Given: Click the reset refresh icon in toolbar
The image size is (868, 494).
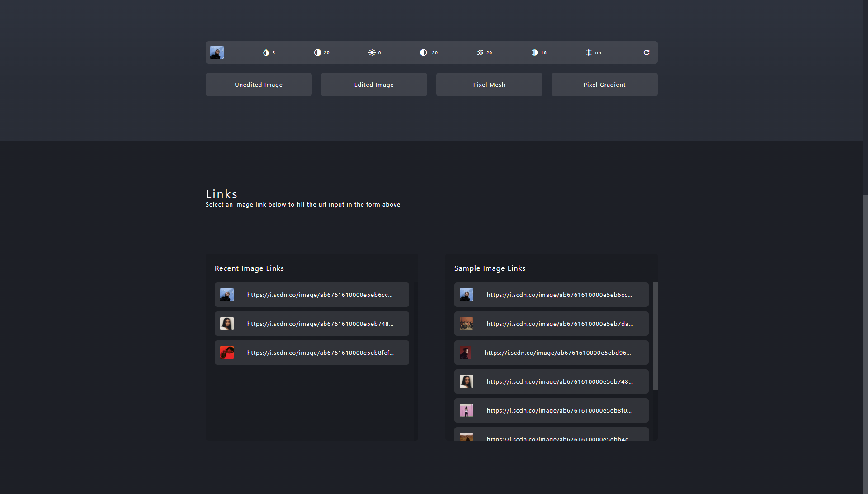Looking at the screenshot, I should coord(646,52).
